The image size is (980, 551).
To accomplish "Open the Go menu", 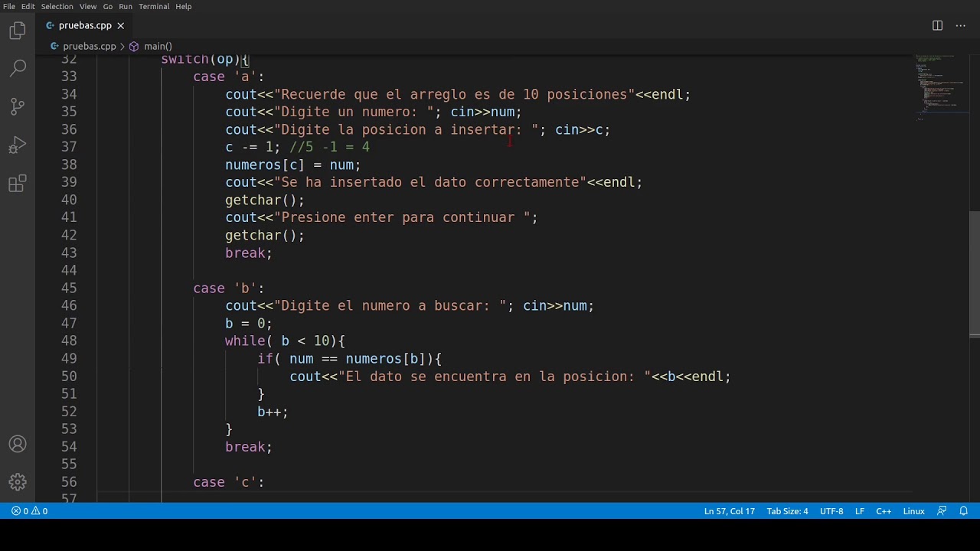I will (x=108, y=6).
